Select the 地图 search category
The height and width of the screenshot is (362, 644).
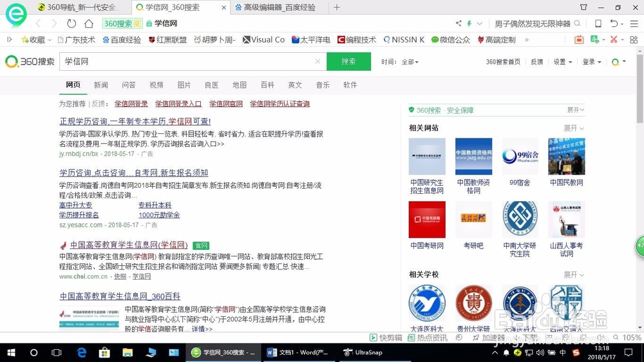(240, 85)
